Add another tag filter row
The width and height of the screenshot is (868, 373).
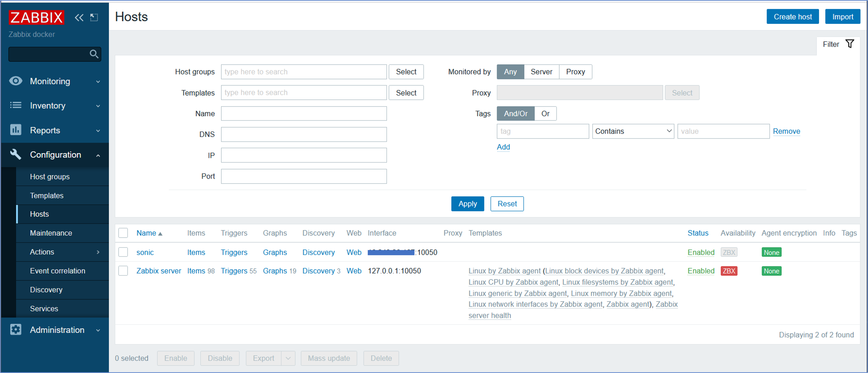coord(503,147)
